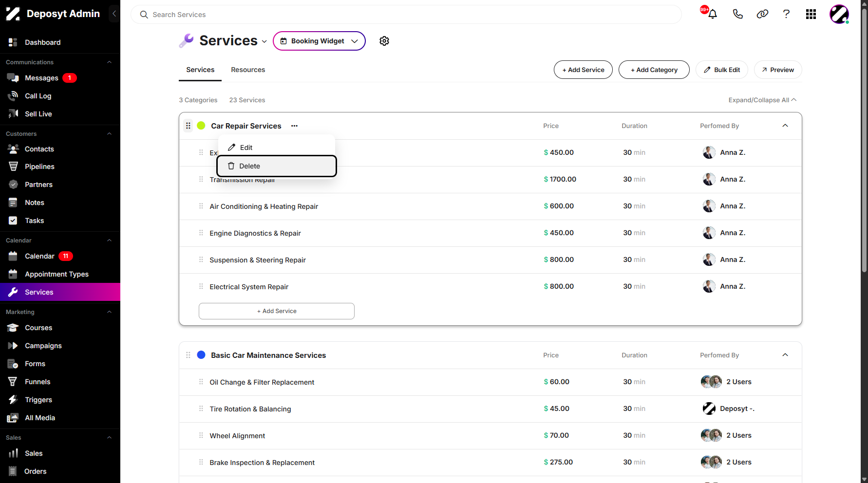The width and height of the screenshot is (868, 483).
Task: Open the apps grid icon
Action: click(811, 14)
